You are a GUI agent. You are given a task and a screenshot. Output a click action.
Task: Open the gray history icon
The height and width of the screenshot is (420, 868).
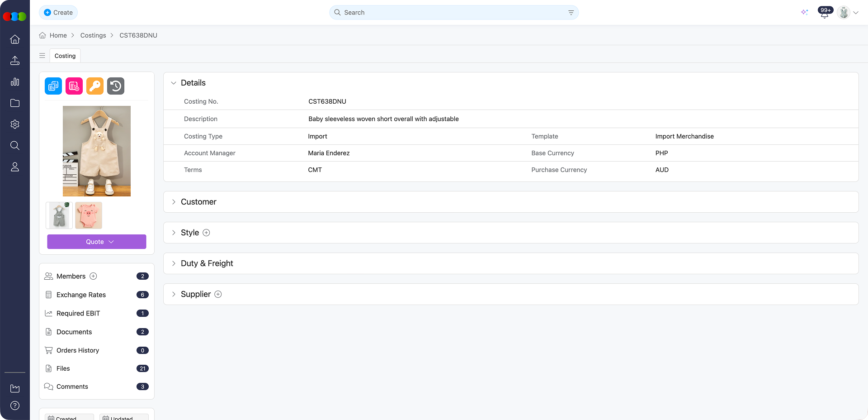click(x=115, y=86)
